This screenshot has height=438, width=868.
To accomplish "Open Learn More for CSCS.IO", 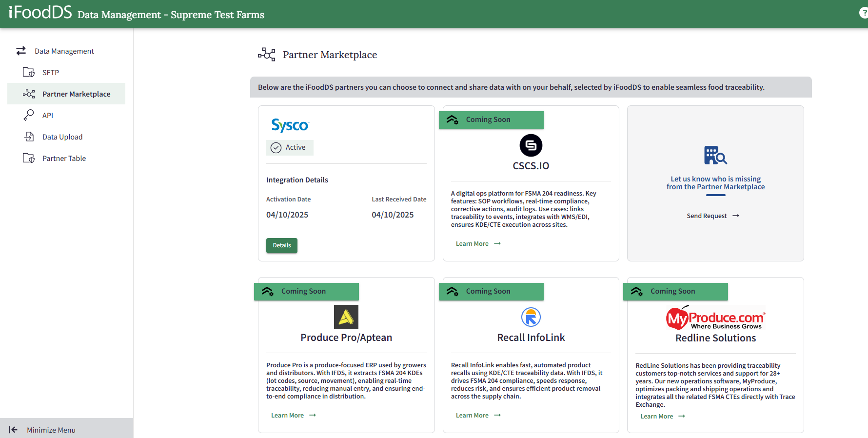I will click(x=478, y=243).
